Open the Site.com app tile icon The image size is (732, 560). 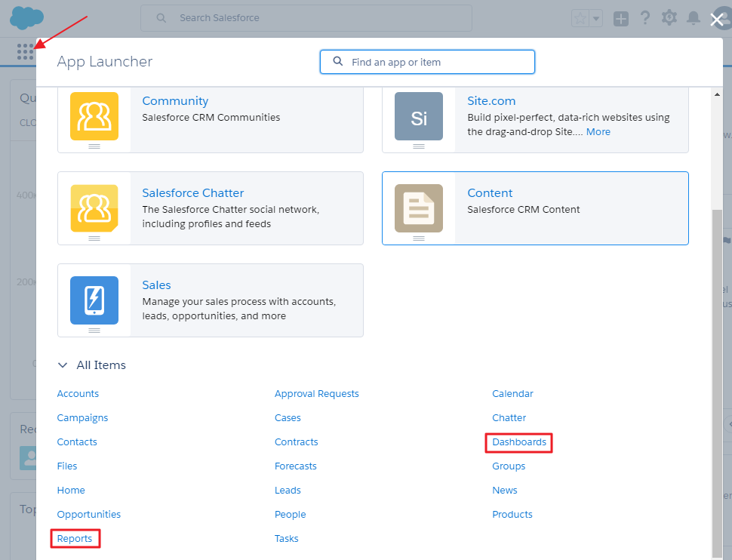pyautogui.click(x=419, y=116)
